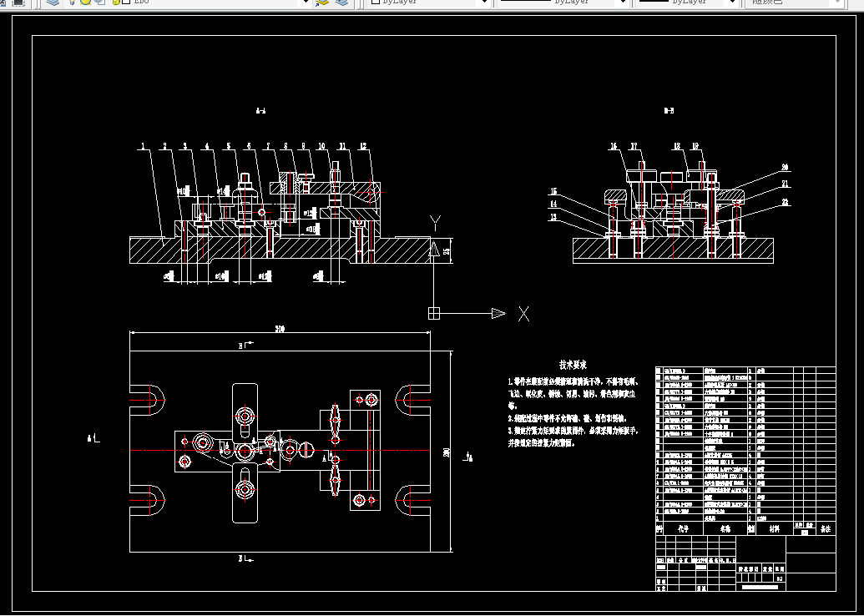Select part balloon number 7

268,147
